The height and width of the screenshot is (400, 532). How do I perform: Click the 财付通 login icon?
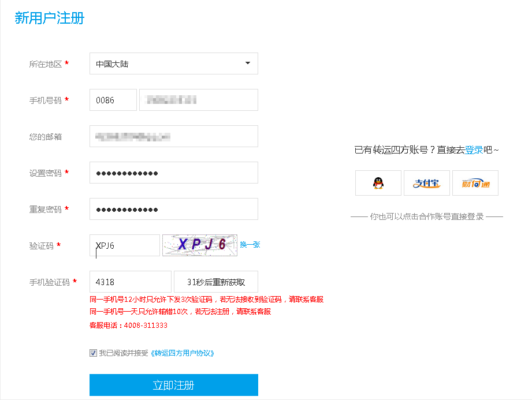tap(475, 183)
